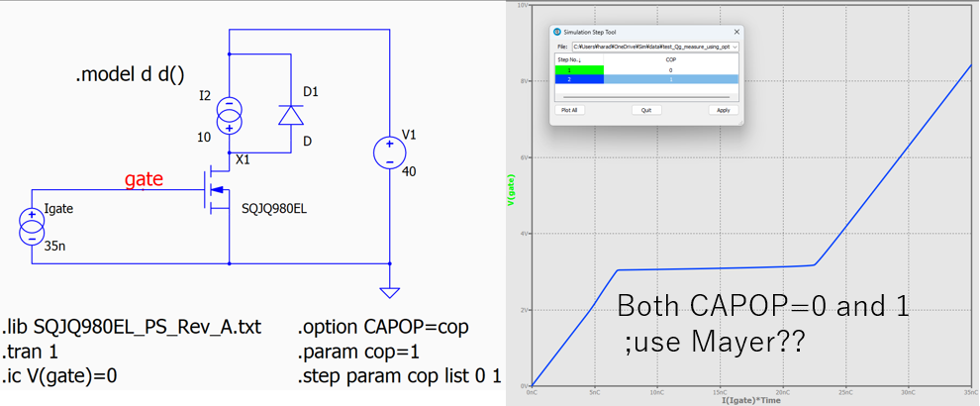Viewport: 980px width, 406px height.
Task: Open the File path dropdown
Action: click(x=734, y=47)
